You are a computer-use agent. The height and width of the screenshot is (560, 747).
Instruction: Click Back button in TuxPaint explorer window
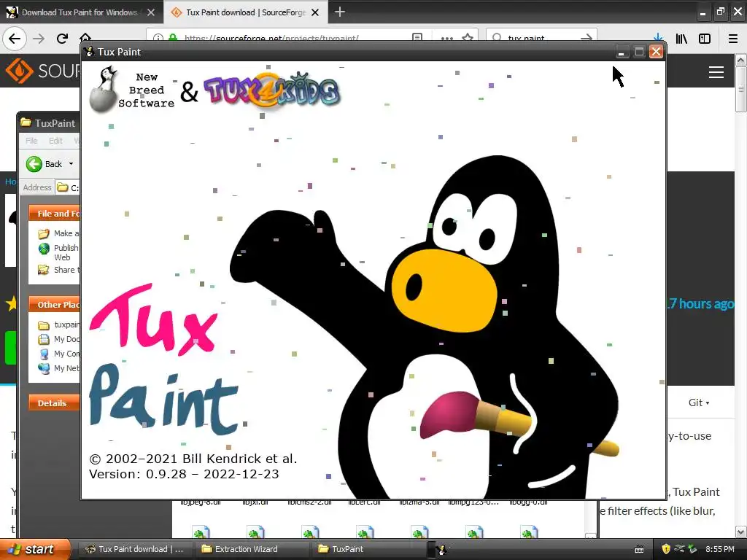pyautogui.click(x=44, y=164)
